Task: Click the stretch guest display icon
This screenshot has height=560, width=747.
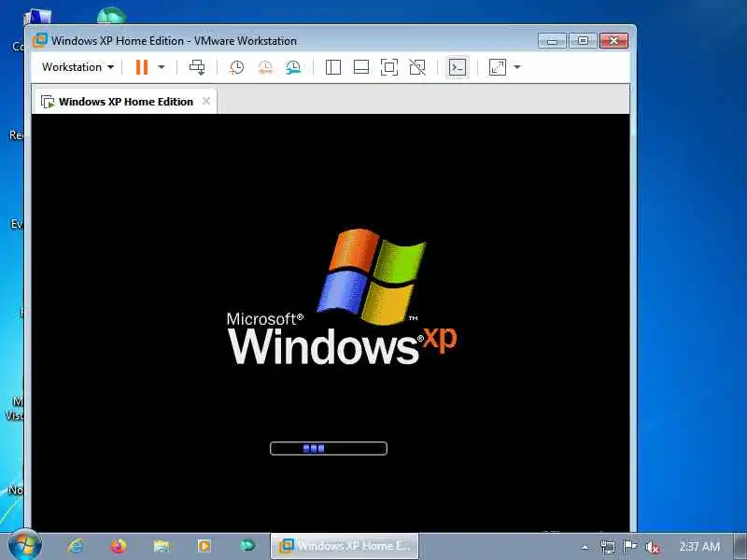Action: pos(498,67)
